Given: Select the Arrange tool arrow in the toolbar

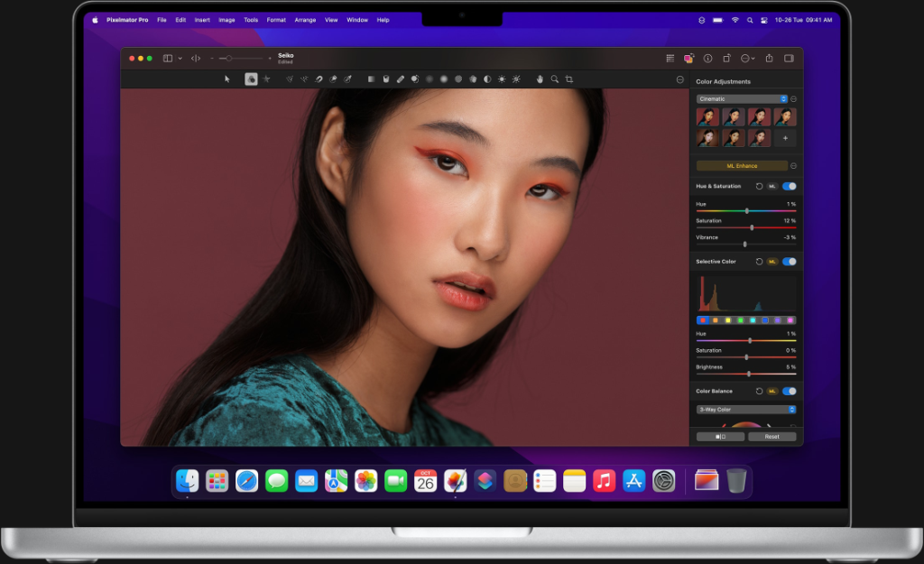Looking at the screenshot, I should 226,79.
